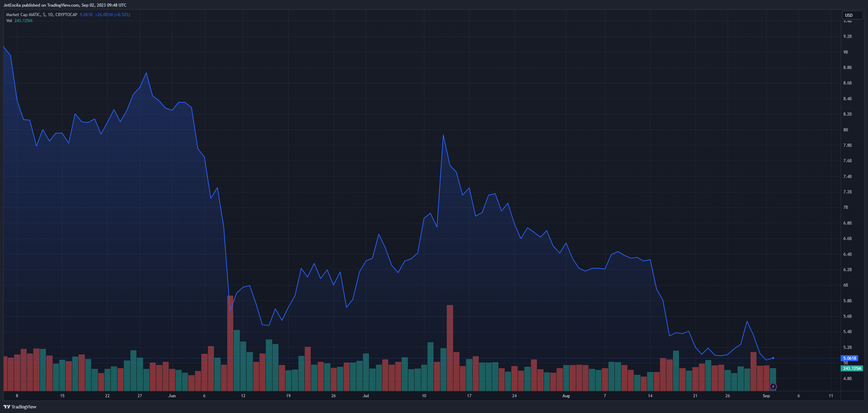Click the 4.8B price axis label
The width and height of the screenshot is (868, 413).
(x=848, y=379)
